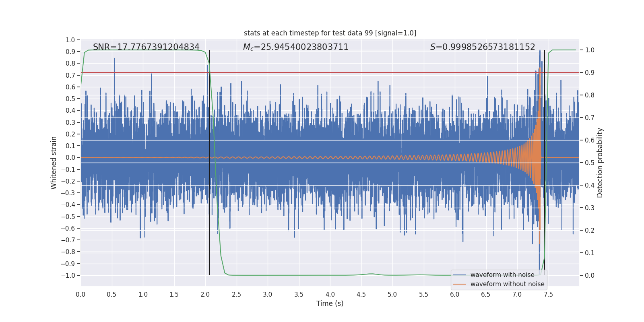This screenshot has width=644, height=322.
Task: Click the 6.0 tick on the Time axis
Action: point(455,294)
